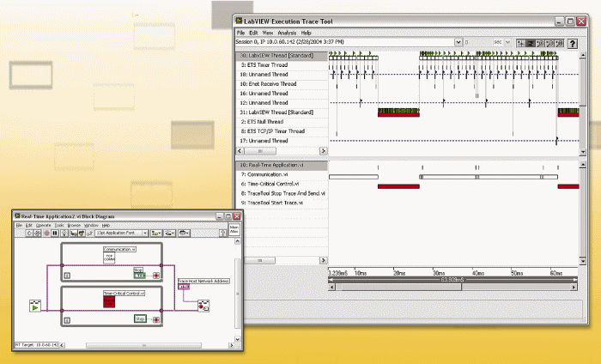This screenshot has height=364, width=601.
Task: Open the session selection dropdown
Action: (458, 42)
